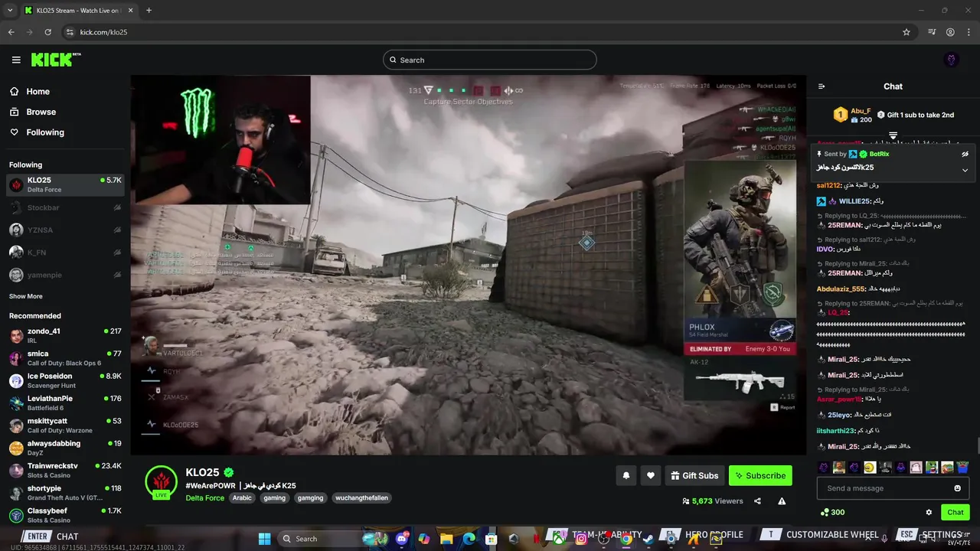The width and height of the screenshot is (980, 551).
Task: Open Chrome three-dot menu
Action: tap(969, 32)
